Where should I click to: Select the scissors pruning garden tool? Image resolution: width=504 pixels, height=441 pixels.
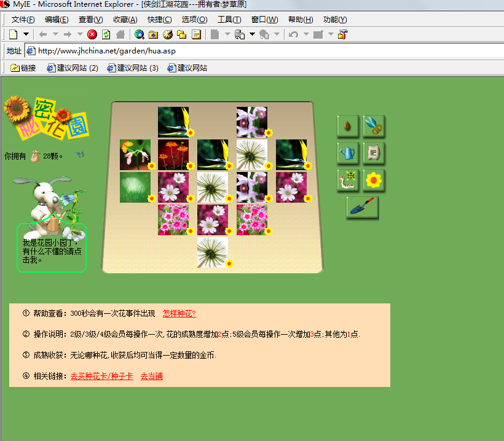[374, 127]
